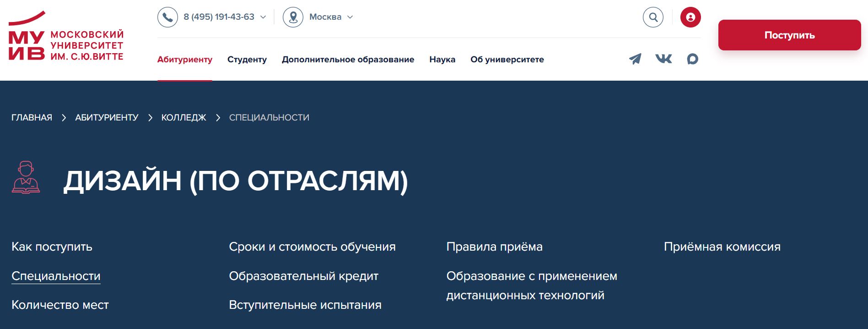
Task: Open the Вступительные испытания link
Action: tap(305, 305)
